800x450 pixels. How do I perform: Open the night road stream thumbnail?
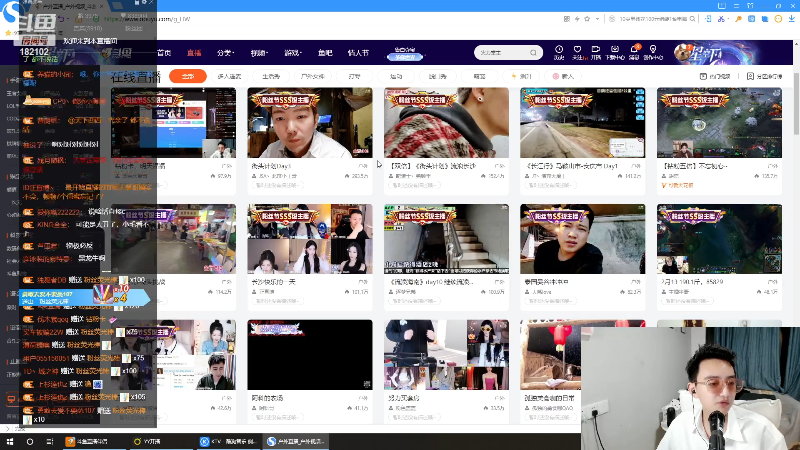point(583,122)
